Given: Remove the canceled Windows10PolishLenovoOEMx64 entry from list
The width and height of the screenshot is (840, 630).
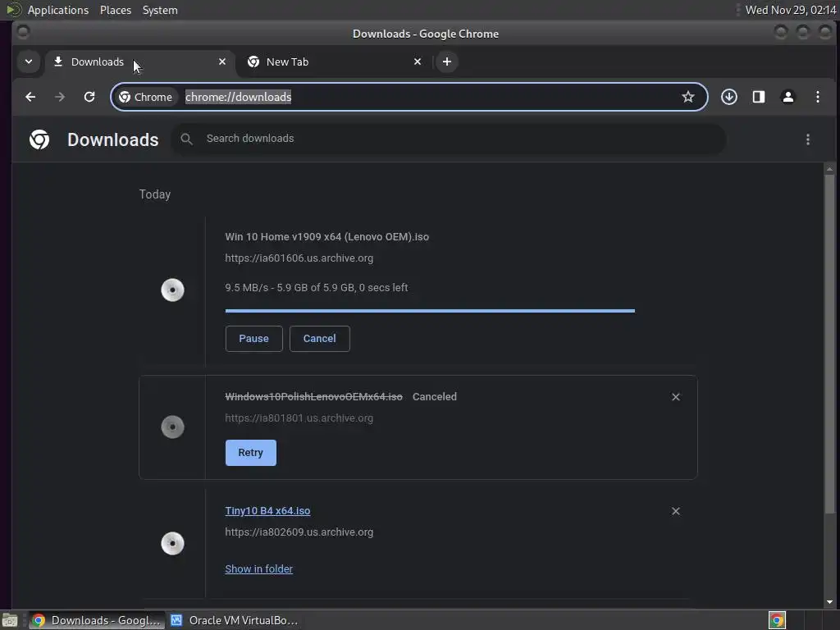Looking at the screenshot, I should click(676, 397).
